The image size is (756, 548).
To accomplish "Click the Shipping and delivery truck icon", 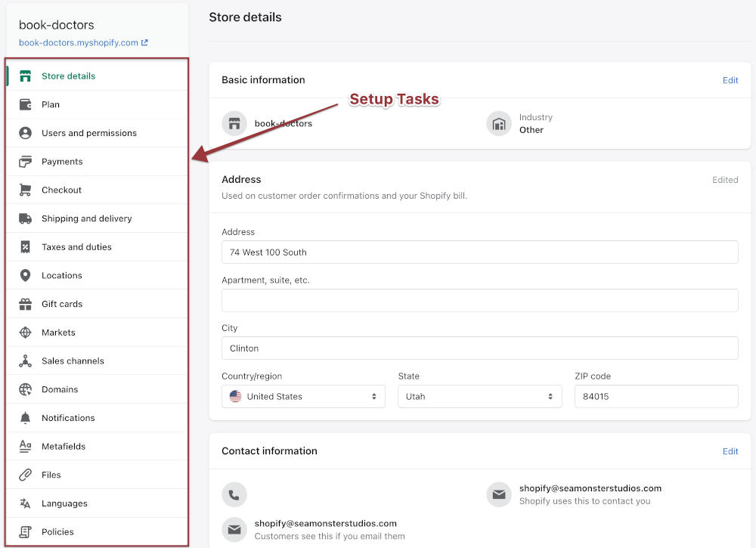I will pyautogui.click(x=26, y=218).
